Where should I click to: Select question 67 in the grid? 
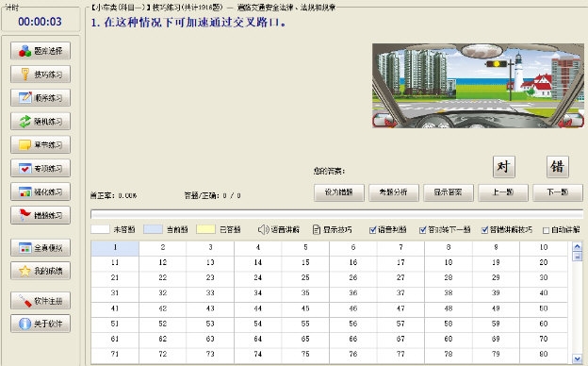click(400, 340)
